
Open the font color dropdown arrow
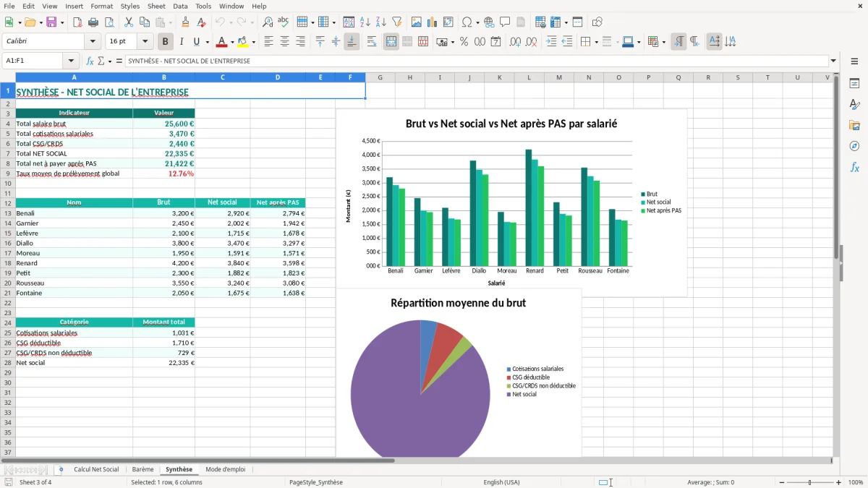point(231,42)
